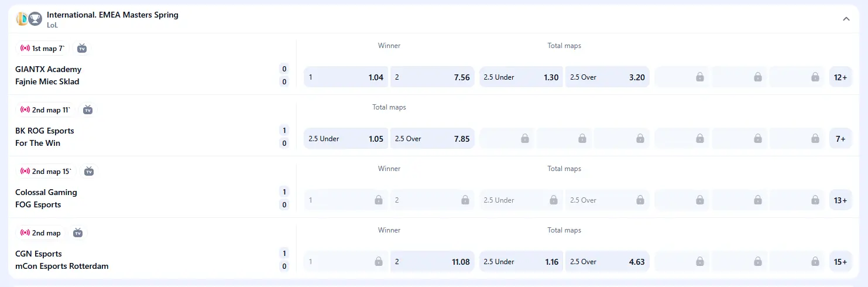Open 15+ more markets for CGN Esports
868x287 pixels.
(840, 262)
